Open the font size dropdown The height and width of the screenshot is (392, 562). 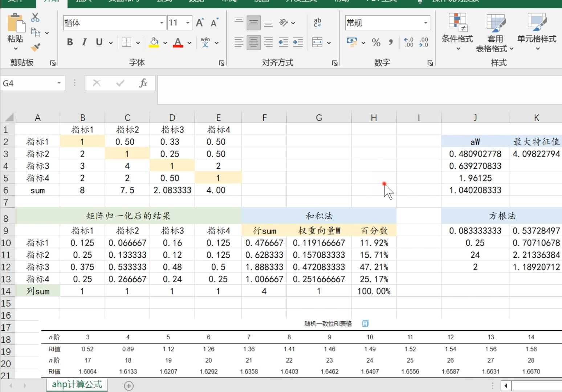tap(188, 23)
